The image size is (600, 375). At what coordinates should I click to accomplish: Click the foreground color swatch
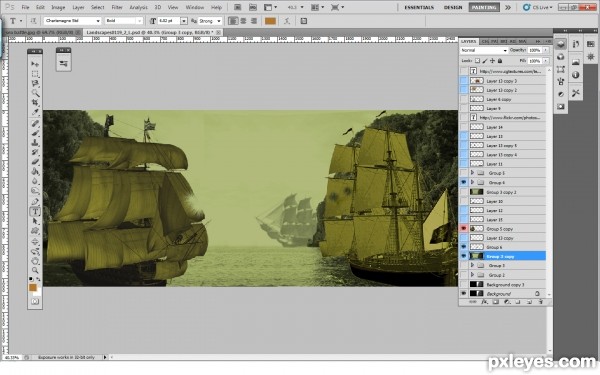[33, 287]
